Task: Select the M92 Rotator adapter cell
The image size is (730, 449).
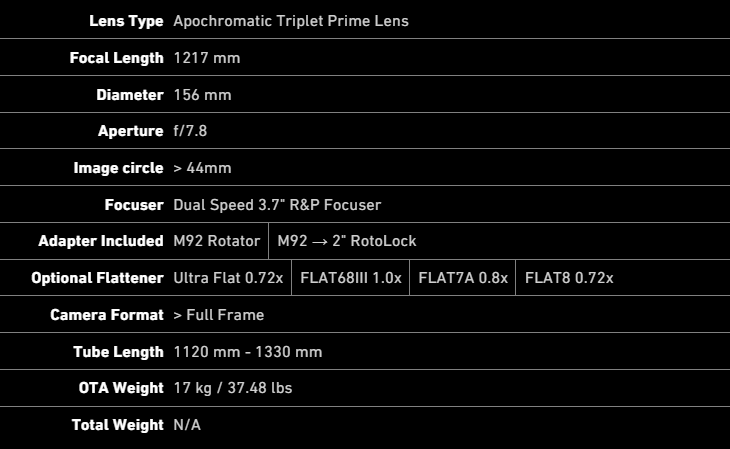Action: point(217,241)
